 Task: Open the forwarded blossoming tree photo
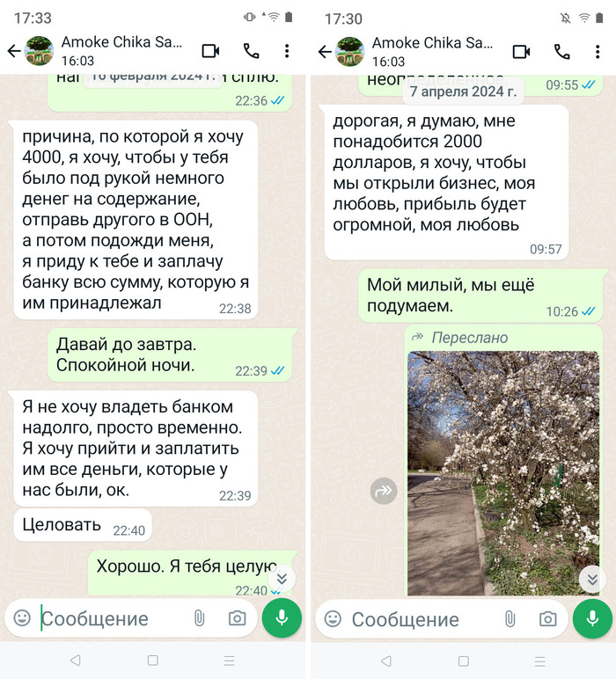coord(503,473)
